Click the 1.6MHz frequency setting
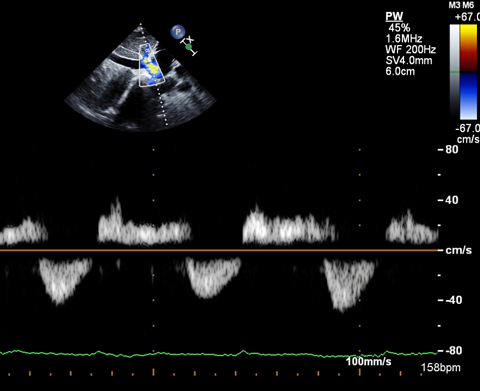480x391 pixels. (404, 38)
